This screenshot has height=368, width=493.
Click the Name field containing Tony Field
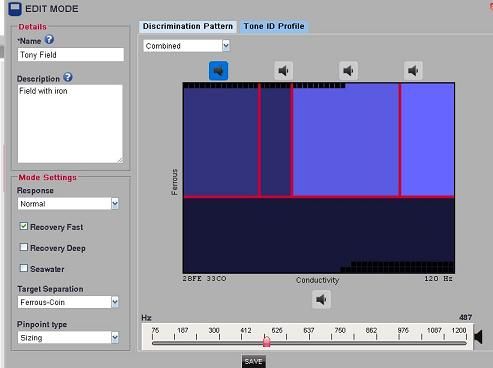71,55
